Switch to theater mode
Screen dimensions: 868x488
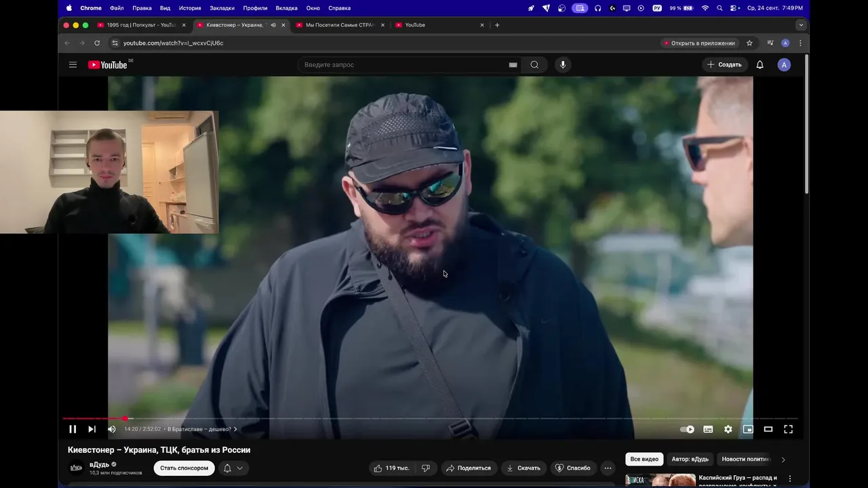click(x=768, y=429)
